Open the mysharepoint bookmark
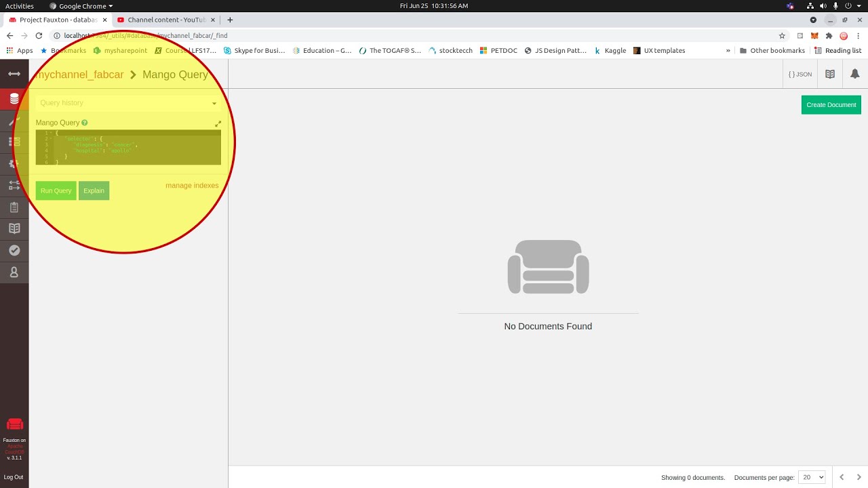This screenshot has width=868, height=488. pos(120,51)
